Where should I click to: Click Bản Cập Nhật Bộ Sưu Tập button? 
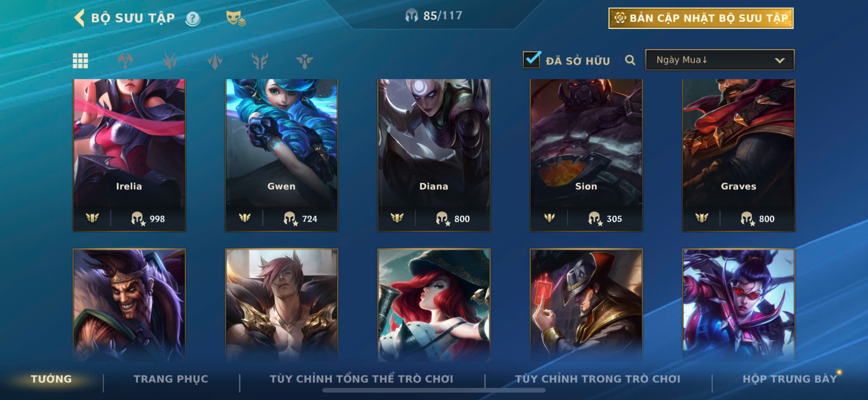pyautogui.click(x=701, y=18)
